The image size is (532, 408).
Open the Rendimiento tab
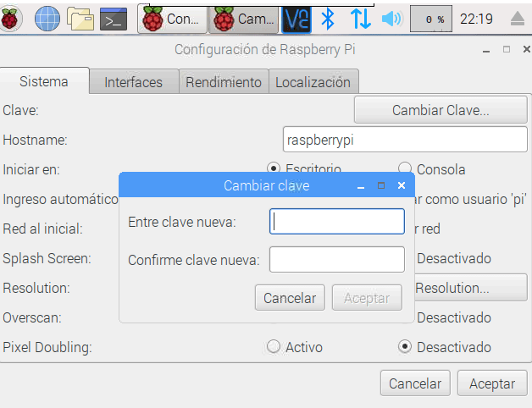(x=224, y=82)
